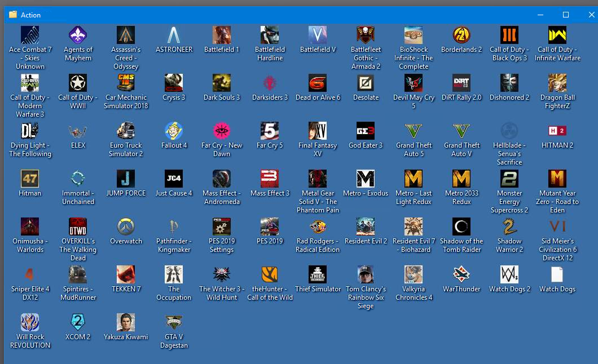
Task: Click Shadow of the Tomb Raider icon
Action: [461, 227]
